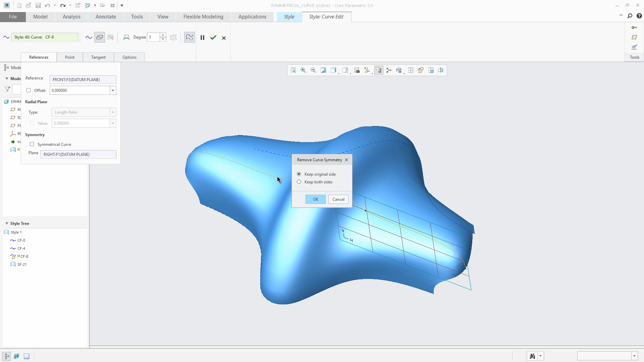Click the Zoom Out magnifier icon
Viewport: 644px width, 362px height.
pyautogui.click(x=313, y=70)
